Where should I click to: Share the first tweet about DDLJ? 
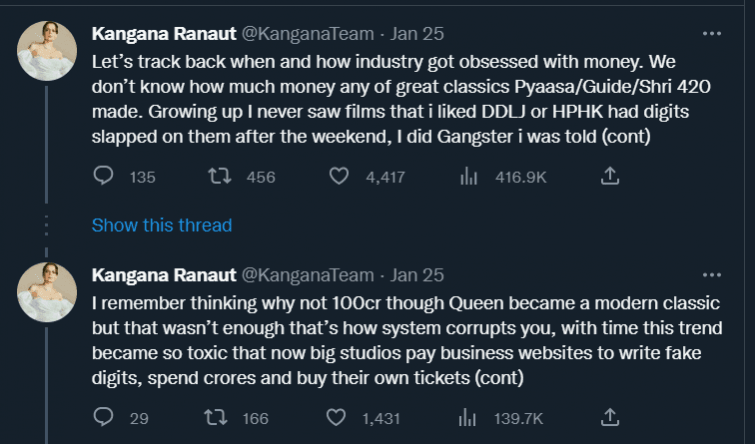point(610,177)
